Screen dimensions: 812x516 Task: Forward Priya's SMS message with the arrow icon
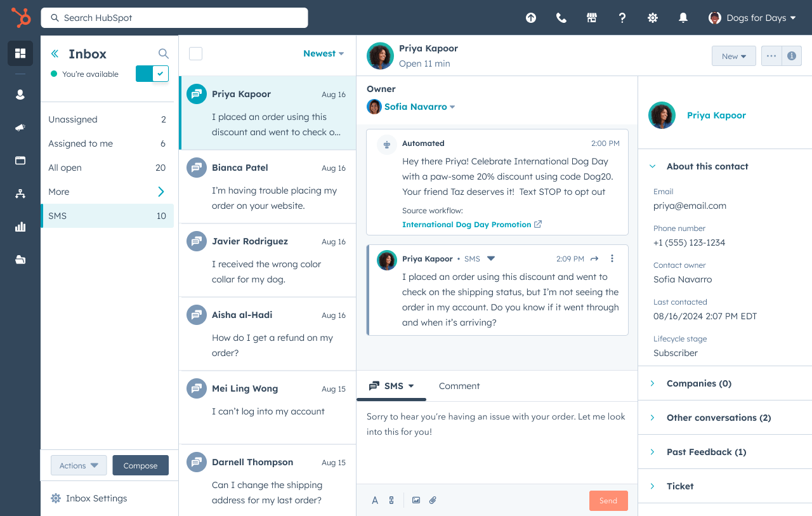tap(594, 258)
